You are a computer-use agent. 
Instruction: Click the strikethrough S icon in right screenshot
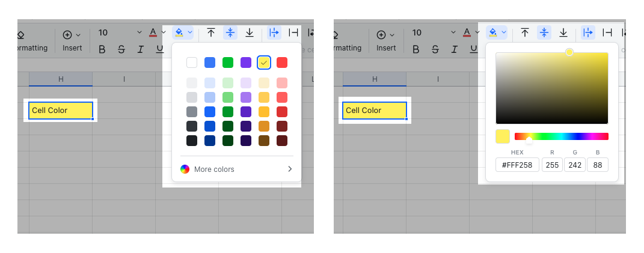pyautogui.click(x=435, y=49)
